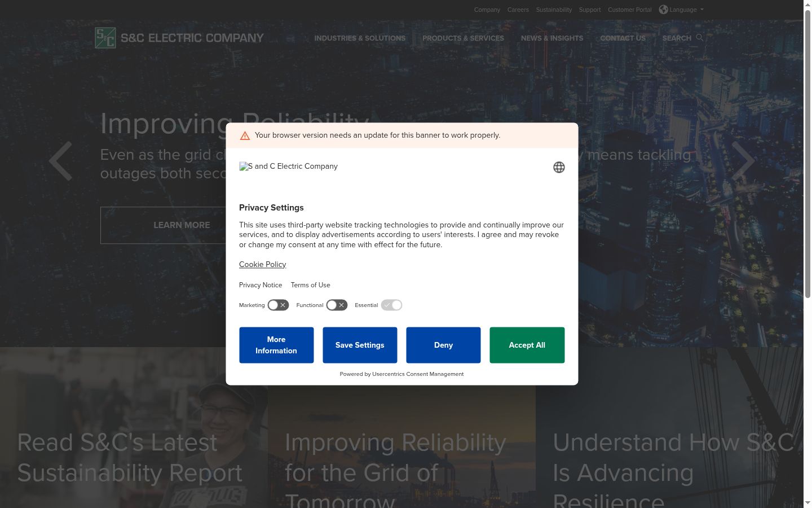Toggle the Marketing consent switch
This screenshot has height=508, width=812.
click(x=278, y=305)
